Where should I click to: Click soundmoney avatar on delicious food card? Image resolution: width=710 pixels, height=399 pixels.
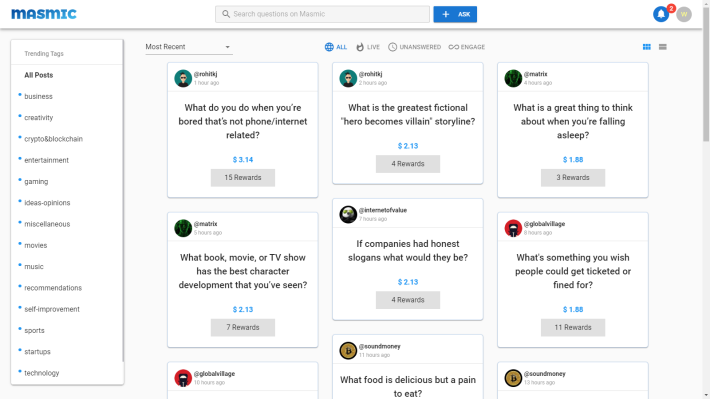(x=348, y=351)
